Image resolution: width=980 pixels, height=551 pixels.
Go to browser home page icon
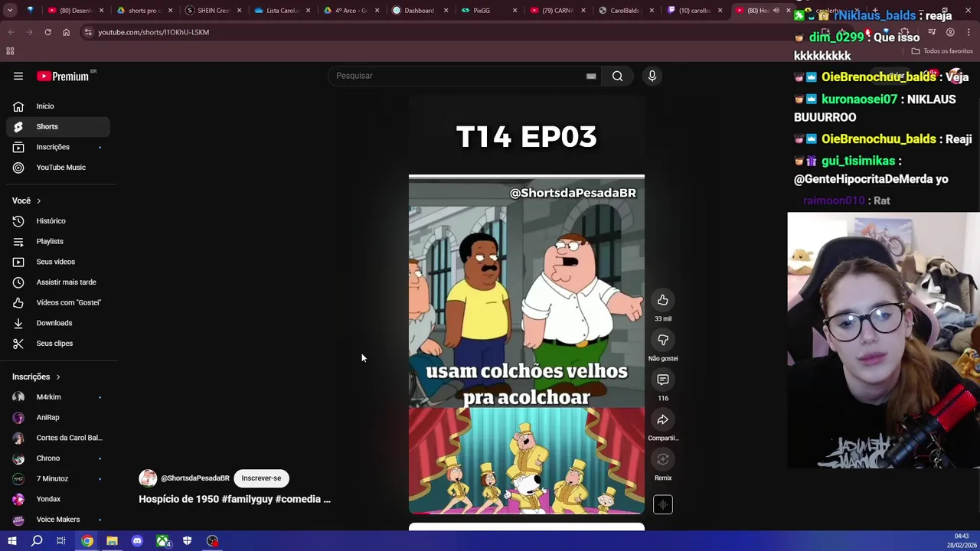pyautogui.click(x=66, y=32)
